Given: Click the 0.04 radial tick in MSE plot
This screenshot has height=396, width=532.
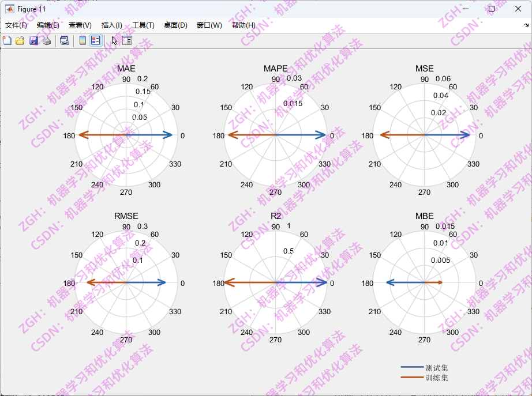Looking at the screenshot, I should (441, 96).
